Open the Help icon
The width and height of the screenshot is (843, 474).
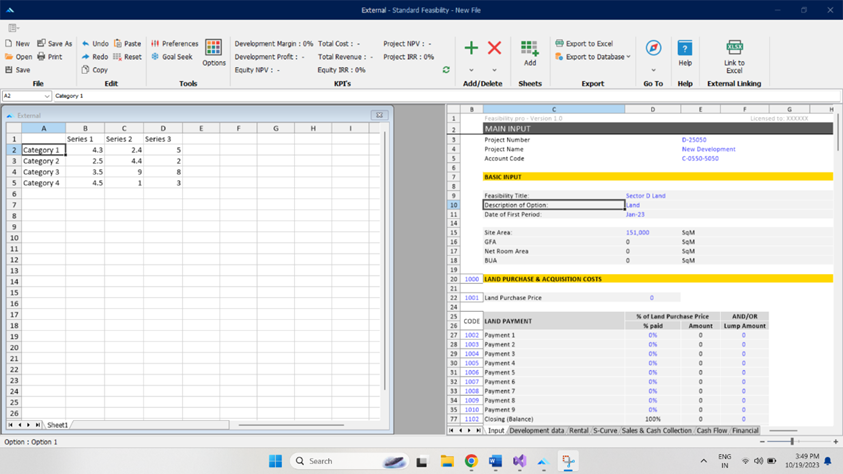click(685, 49)
